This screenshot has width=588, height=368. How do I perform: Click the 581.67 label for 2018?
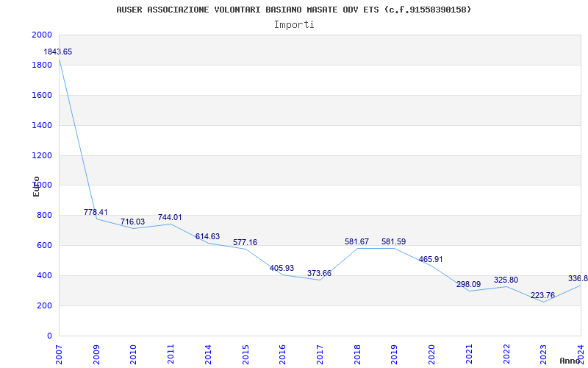356,242
